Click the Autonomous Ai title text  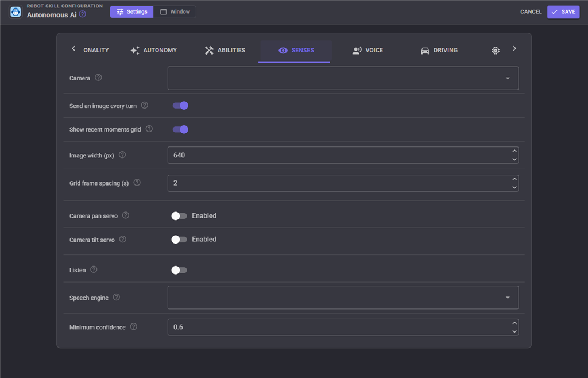pyautogui.click(x=52, y=15)
